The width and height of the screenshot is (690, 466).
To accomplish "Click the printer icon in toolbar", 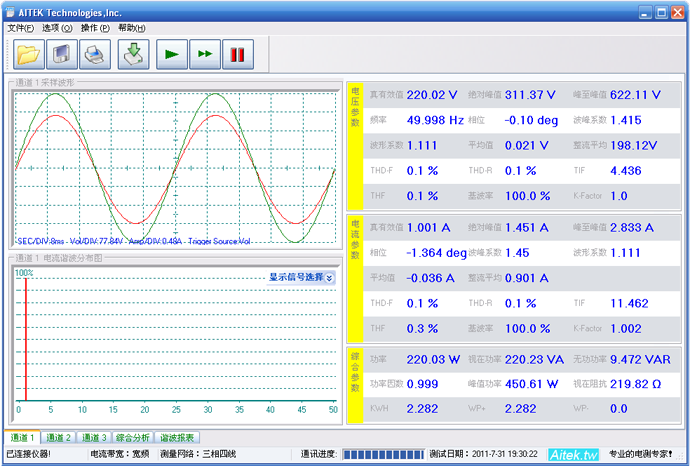I will pyautogui.click(x=94, y=54).
